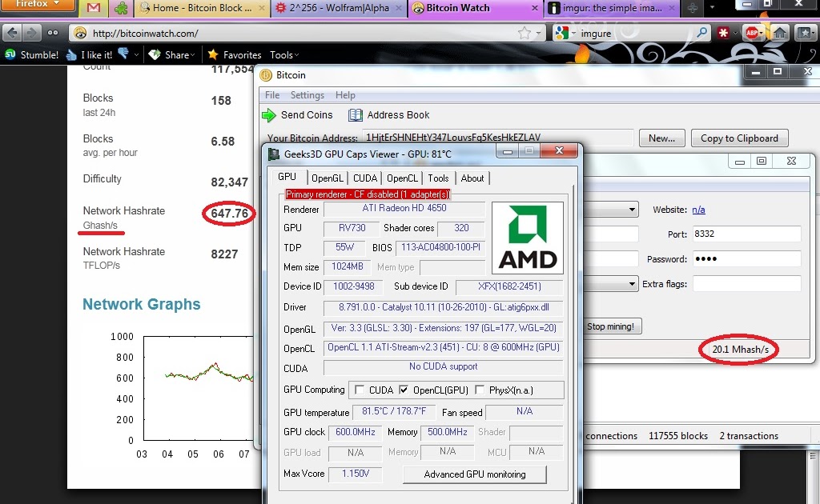
Task: Open the Bitcoin client File menu
Action: pos(272,95)
